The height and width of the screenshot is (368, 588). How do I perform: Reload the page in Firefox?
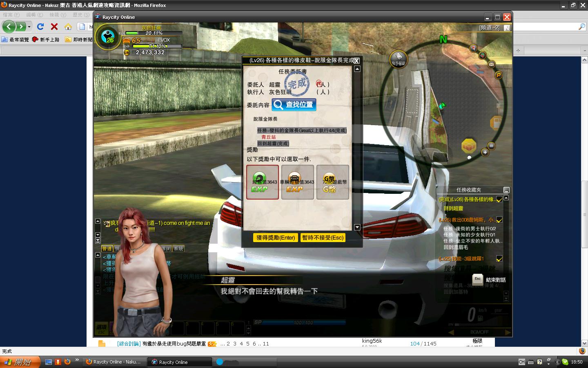40,27
